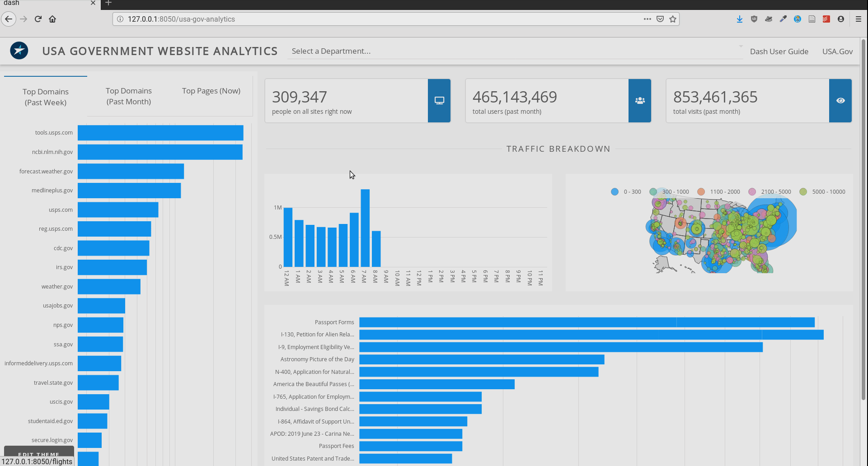868x466 pixels.
Task: Open a new browser tab
Action: coord(108,3)
